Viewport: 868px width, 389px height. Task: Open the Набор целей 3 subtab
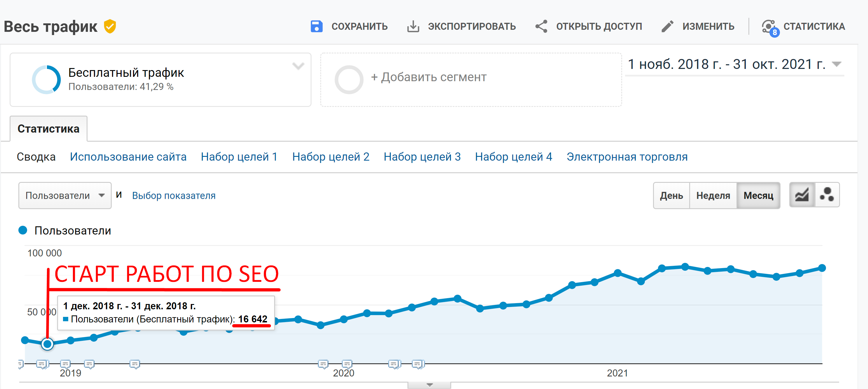(422, 157)
